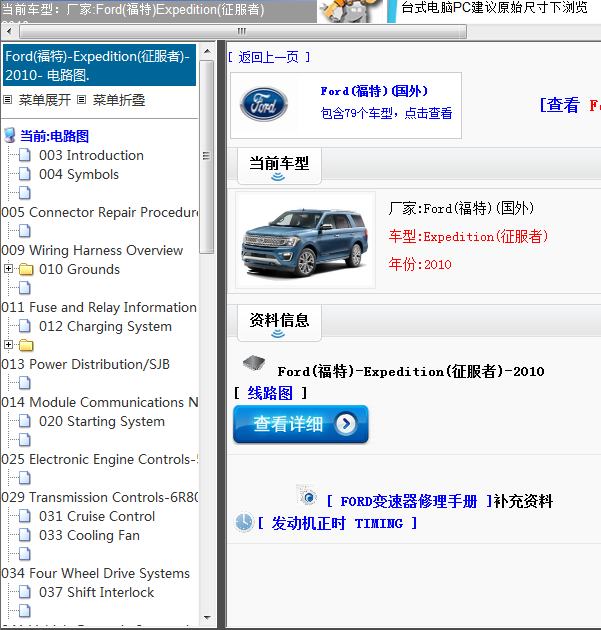Open 014 Module Communications item
The image size is (601, 630).
click(100, 402)
